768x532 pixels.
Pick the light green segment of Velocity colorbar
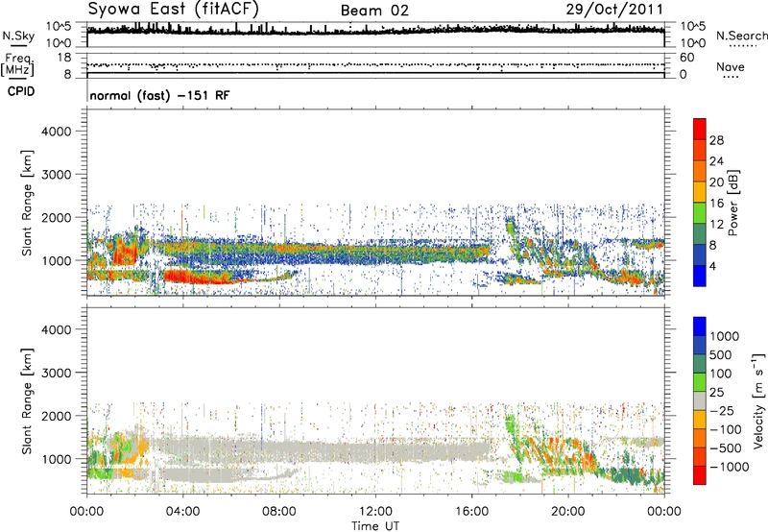[x=700, y=382]
